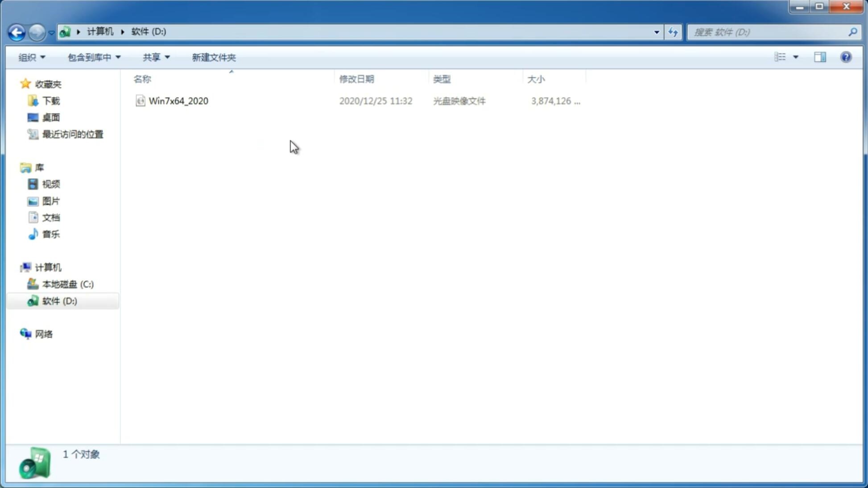
Task: Click the 收藏夹 (Favorites) icon
Action: tap(25, 83)
